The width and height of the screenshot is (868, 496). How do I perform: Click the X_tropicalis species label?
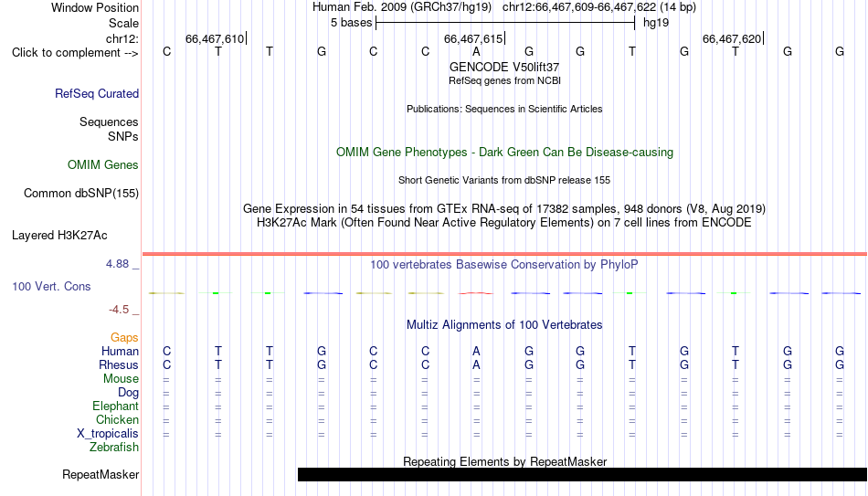tap(108, 434)
